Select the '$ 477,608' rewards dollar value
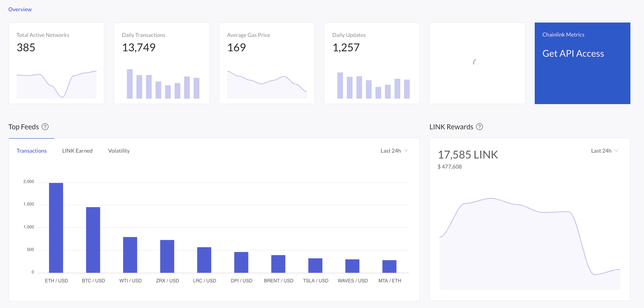Viewport: 644px width, 308px height. coord(450,167)
